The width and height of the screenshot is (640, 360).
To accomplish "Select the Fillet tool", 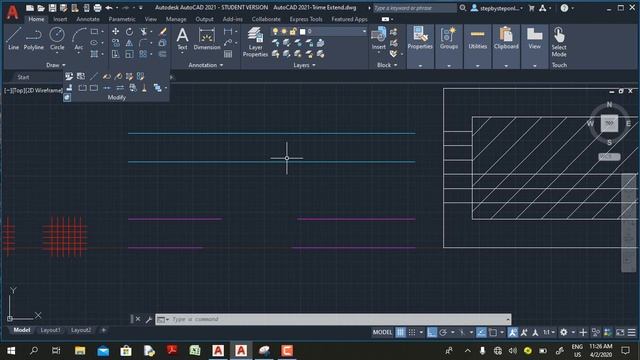I will click(143, 43).
